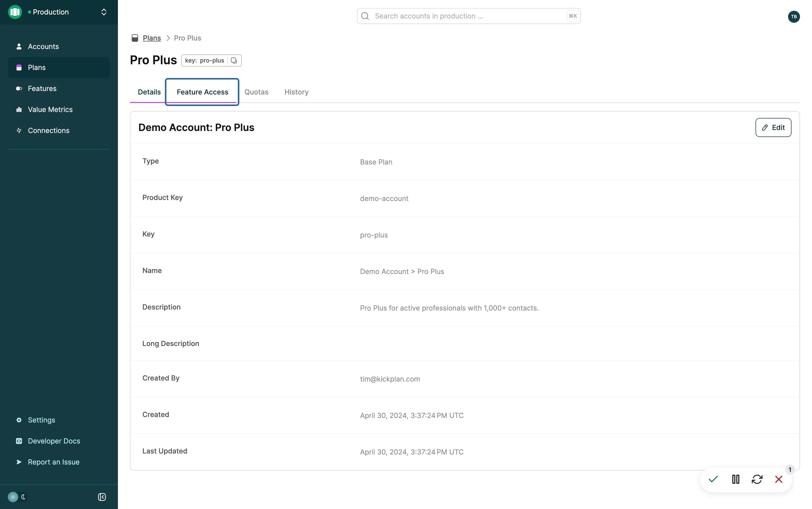Screen dimensions: 812x509
Task: Click the Kickplan logo icon
Action: click(x=15, y=12)
